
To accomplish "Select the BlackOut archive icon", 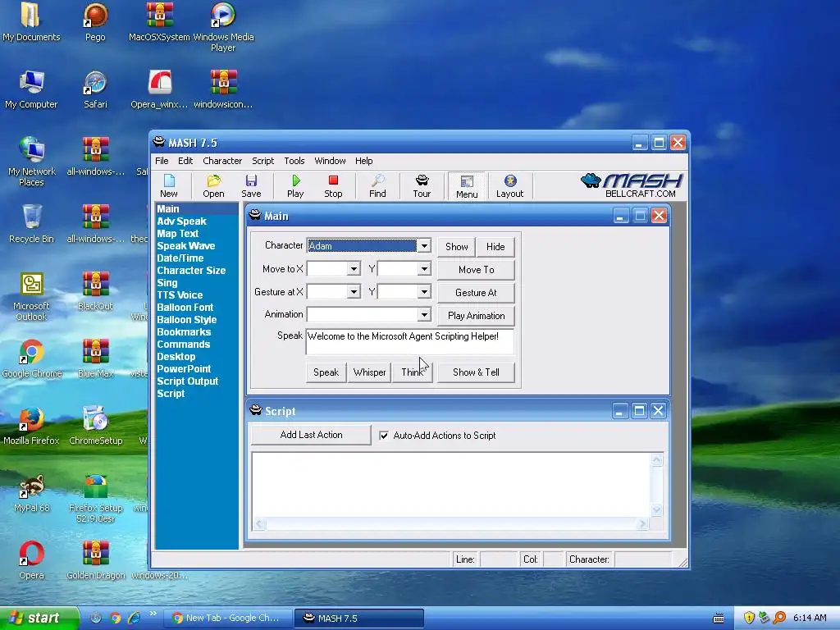I will (x=95, y=292).
